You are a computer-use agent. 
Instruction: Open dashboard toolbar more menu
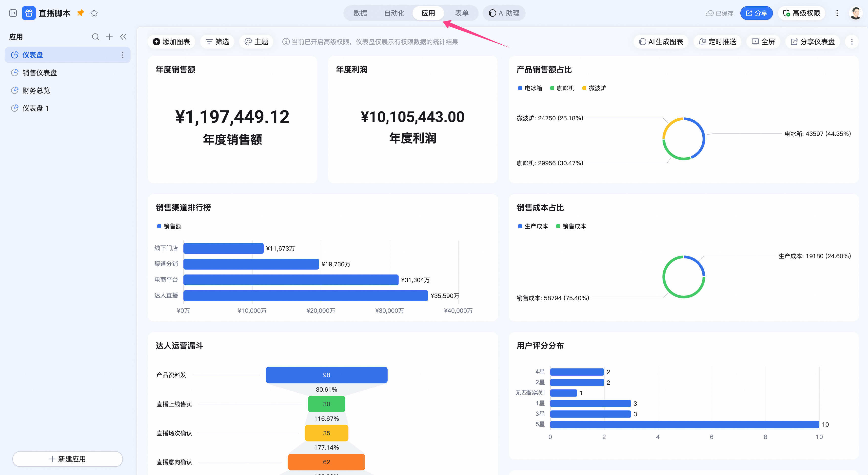852,42
